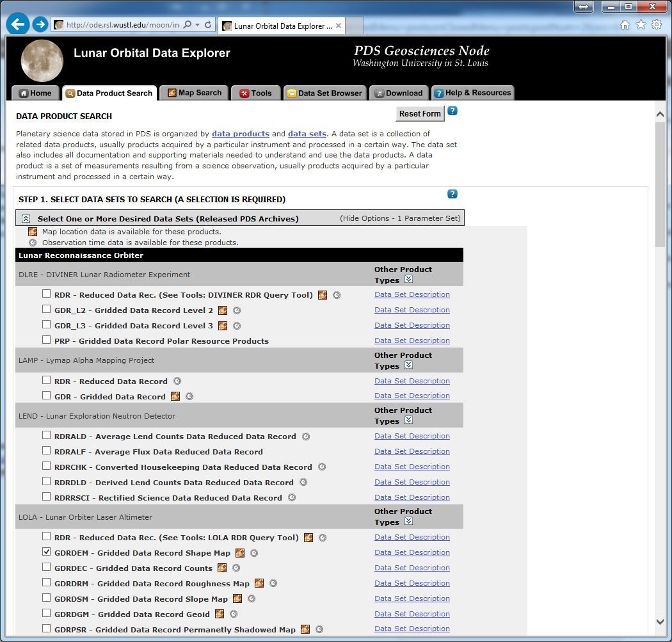The height and width of the screenshot is (642, 672).
Task: Click the Reset Form button
Action: 420,113
